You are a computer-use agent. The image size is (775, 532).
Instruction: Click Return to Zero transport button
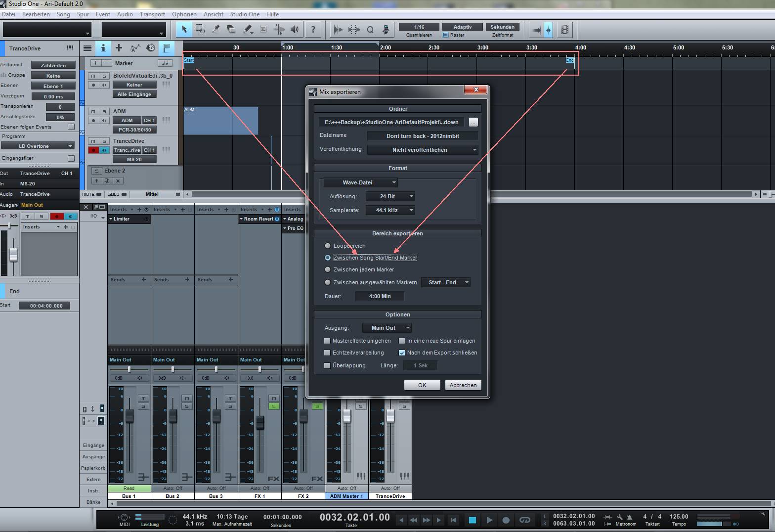point(454,520)
